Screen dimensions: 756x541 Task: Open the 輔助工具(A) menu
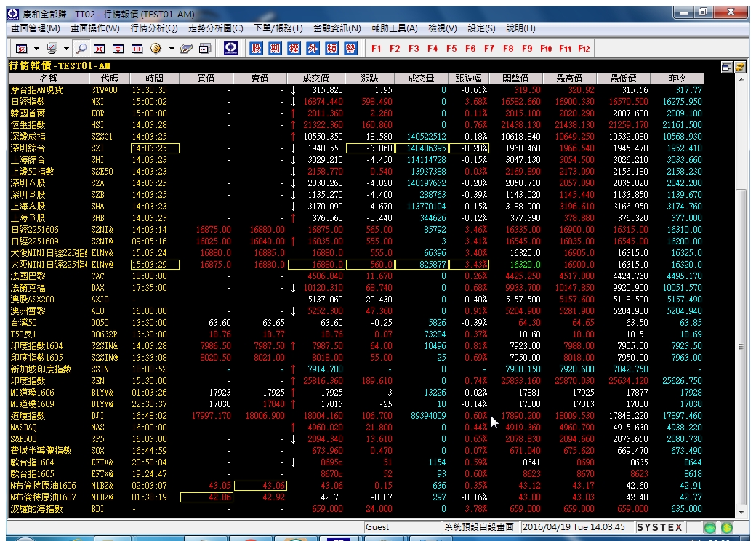[x=395, y=28]
